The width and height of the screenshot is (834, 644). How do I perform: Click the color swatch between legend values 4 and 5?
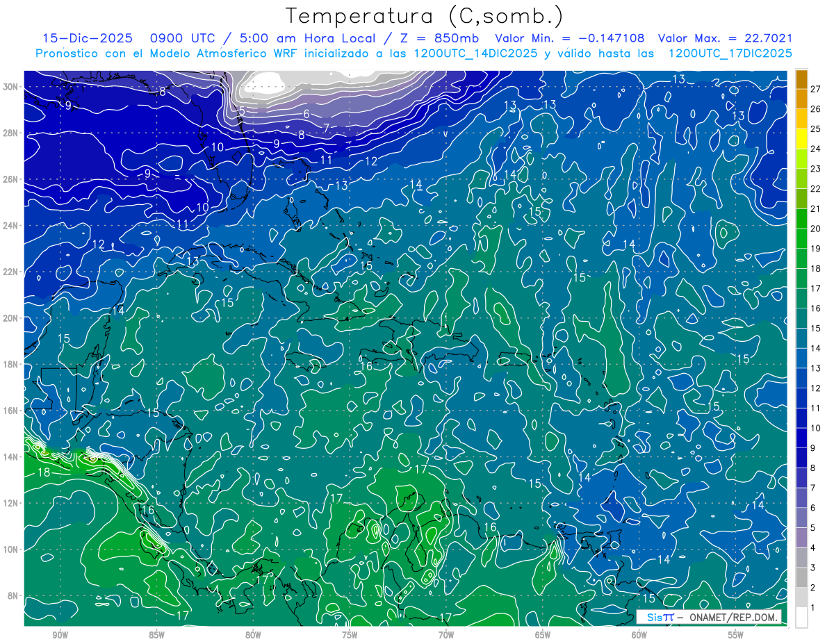(x=801, y=538)
